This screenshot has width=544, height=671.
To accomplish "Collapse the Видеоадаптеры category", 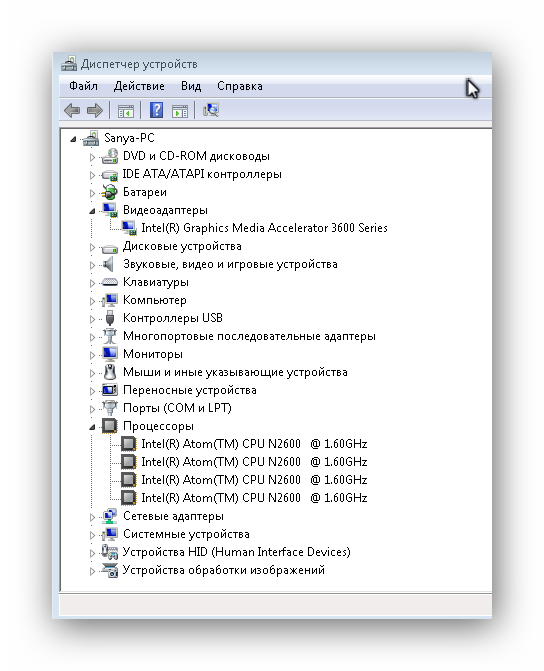I will (92, 211).
